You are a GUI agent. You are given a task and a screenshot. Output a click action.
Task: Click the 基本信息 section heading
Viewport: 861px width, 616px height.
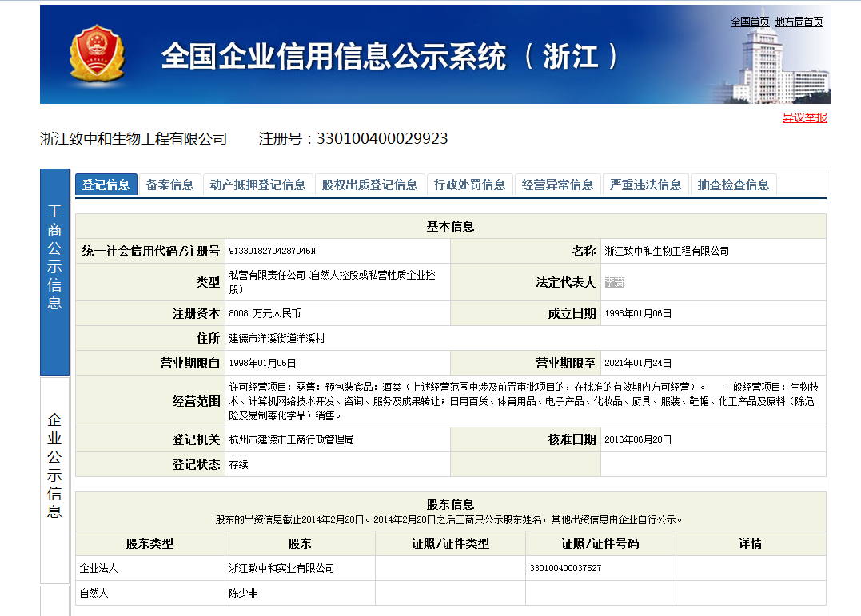(450, 226)
